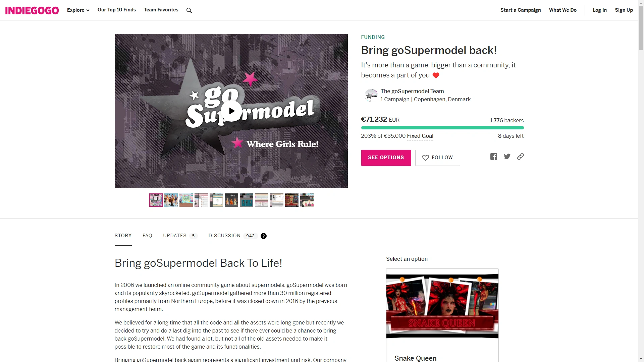Image resolution: width=644 pixels, height=362 pixels.
Task: Open the Updates tab
Action: tap(180, 236)
